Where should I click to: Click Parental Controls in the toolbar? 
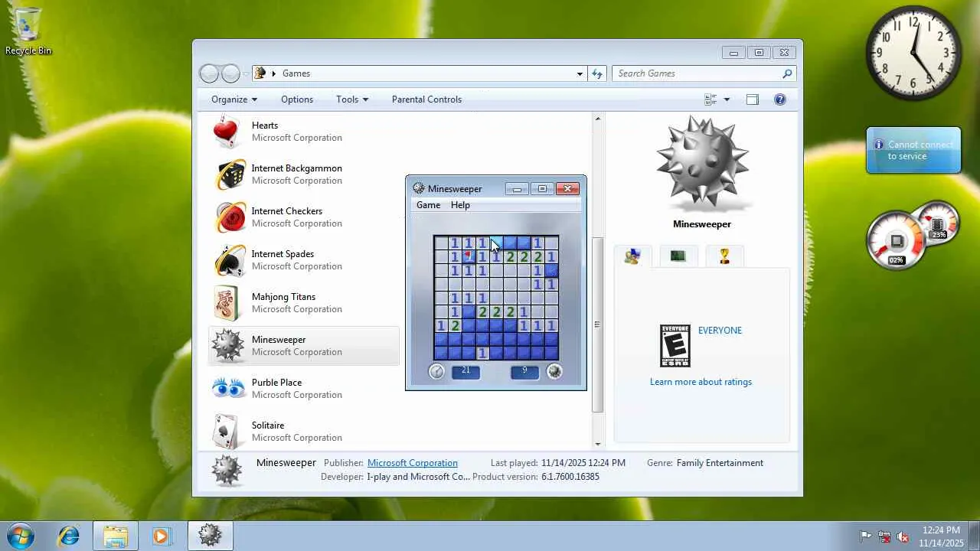click(426, 99)
